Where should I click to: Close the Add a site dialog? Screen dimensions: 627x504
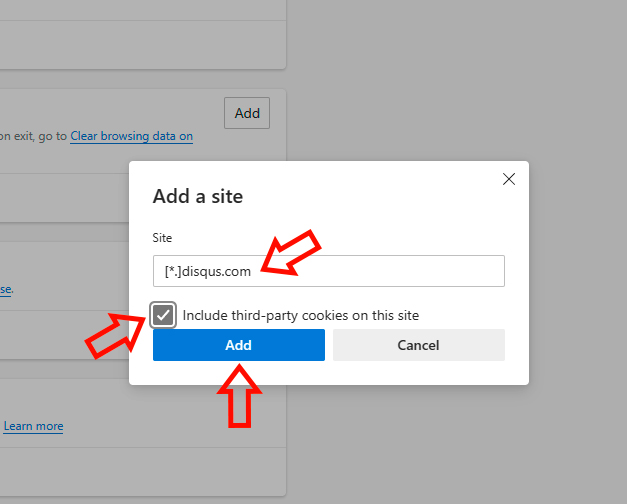click(x=509, y=179)
